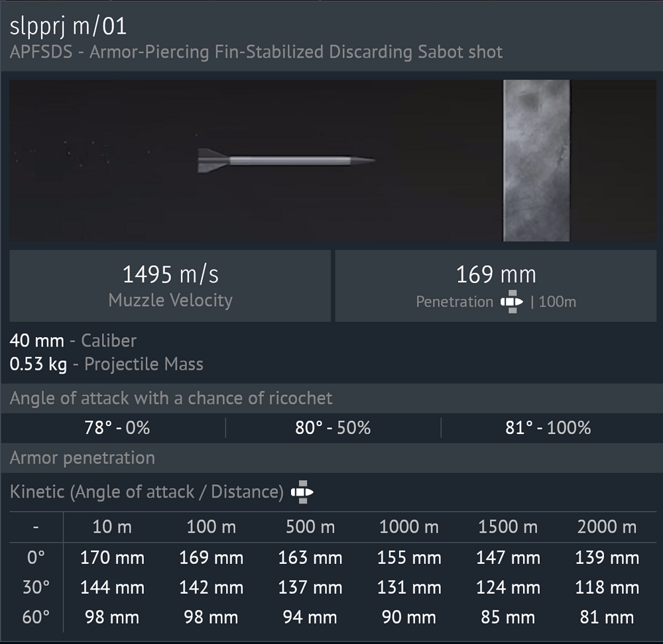Screen dimensions: 663x644
Task: Collapse the ricochet angle section header
Action: (x=171, y=398)
